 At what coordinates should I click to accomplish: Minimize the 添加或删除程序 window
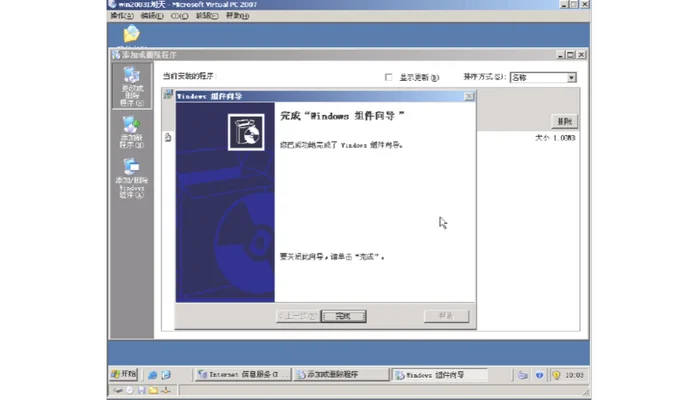[x=560, y=55]
